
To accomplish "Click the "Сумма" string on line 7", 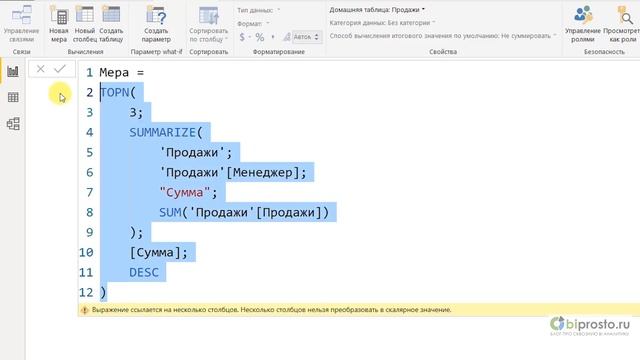I will click(x=184, y=193).
